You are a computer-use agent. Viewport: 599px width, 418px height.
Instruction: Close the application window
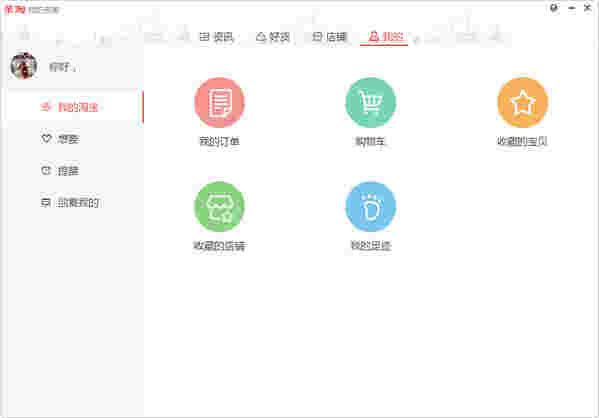click(x=588, y=8)
